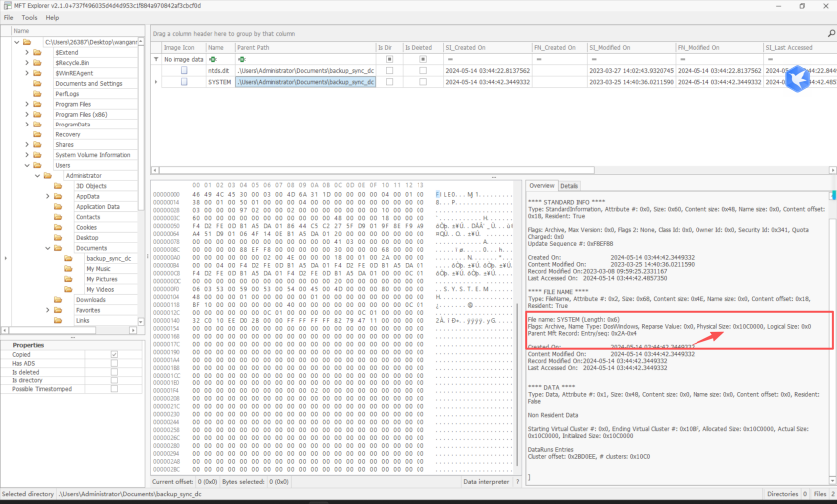Check the Is Dir box for ntds.dit
This screenshot has height=504, width=837.
(390, 71)
